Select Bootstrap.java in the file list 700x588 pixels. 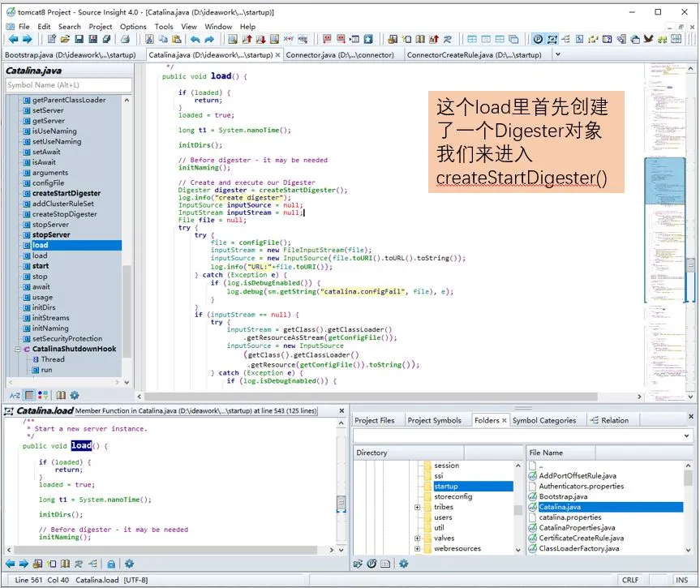tap(563, 497)
